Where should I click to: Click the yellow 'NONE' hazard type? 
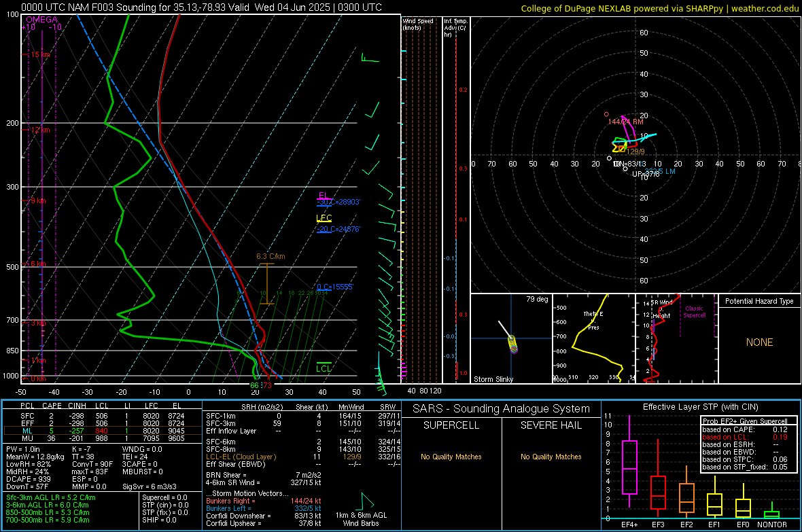759,342
